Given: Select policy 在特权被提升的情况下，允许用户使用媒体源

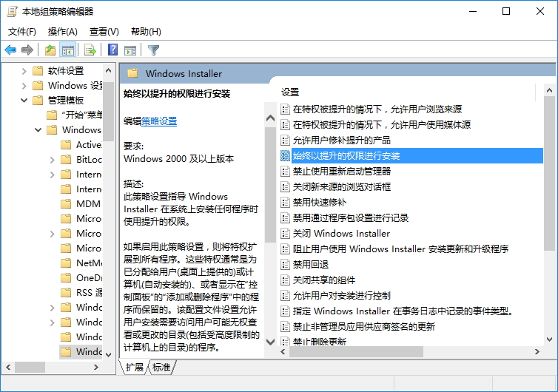Looking at the screenshot, I should tap(381, 125).
